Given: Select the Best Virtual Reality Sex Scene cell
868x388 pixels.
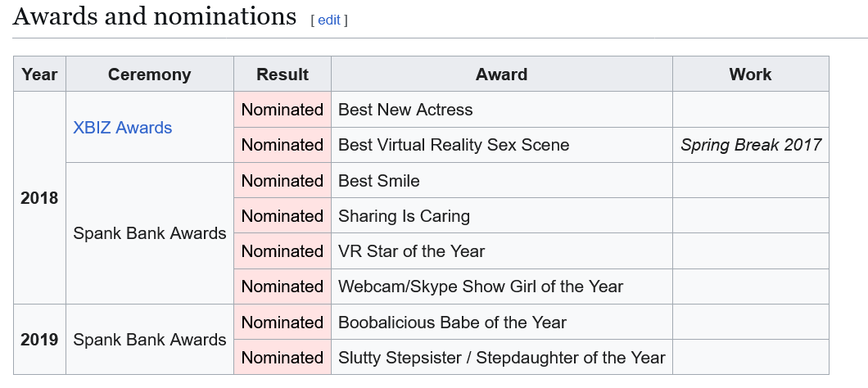Looking at the screenshot, I should tap(454, 145).
